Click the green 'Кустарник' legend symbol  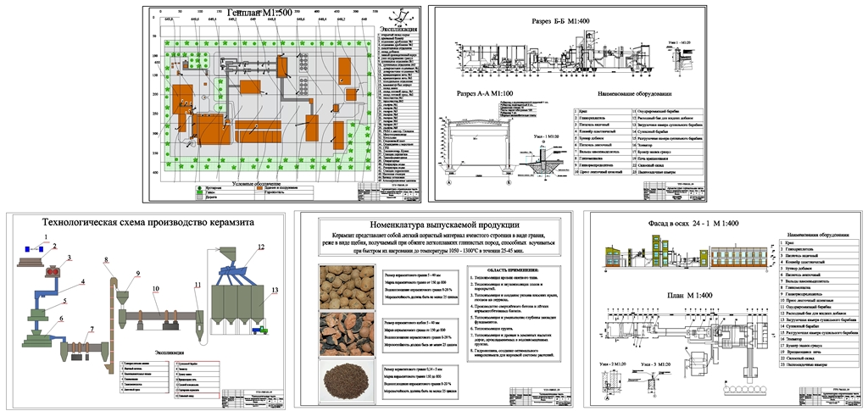pos(200,188)
